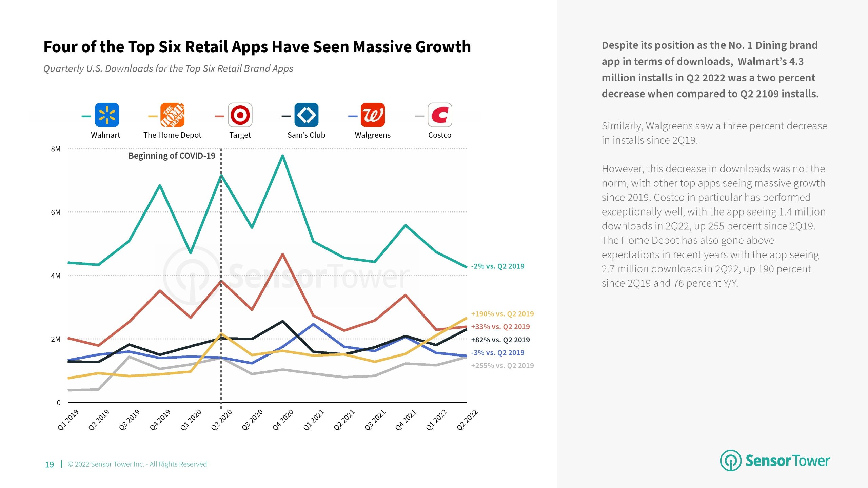Select the Walgreens W icon

(x=373, y=115)
